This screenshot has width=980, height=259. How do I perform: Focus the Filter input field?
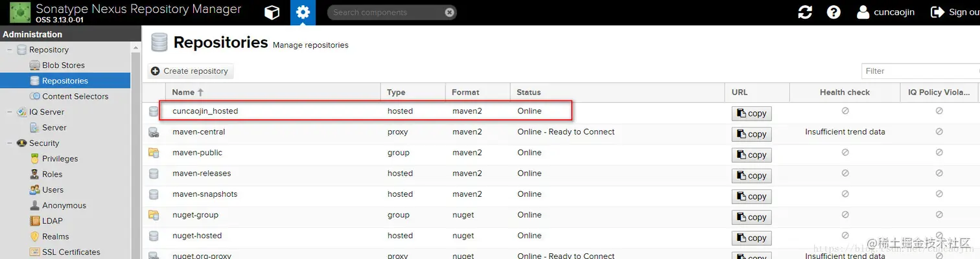pyautogui.click(x=920, y=71)
